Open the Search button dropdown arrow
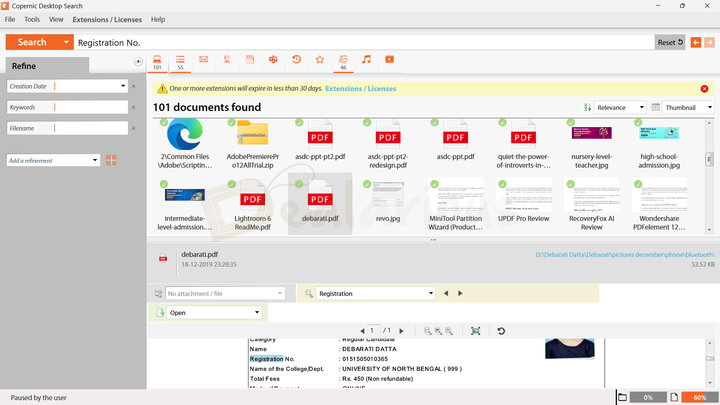Image resolution: width=720 pixels, height=405 pixels. click(x=66, y=42)
